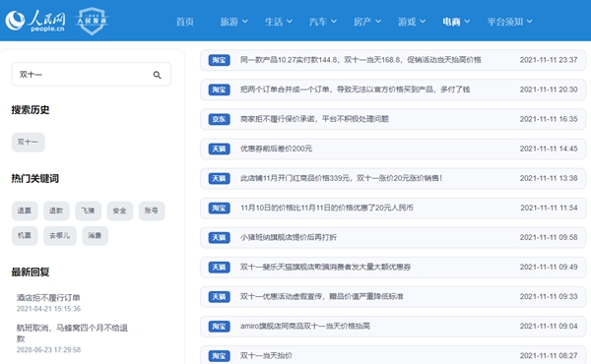The image size is (591, 364).
Task: Select the 去哪儿 hot keyword tag
Action: point(59,236)
